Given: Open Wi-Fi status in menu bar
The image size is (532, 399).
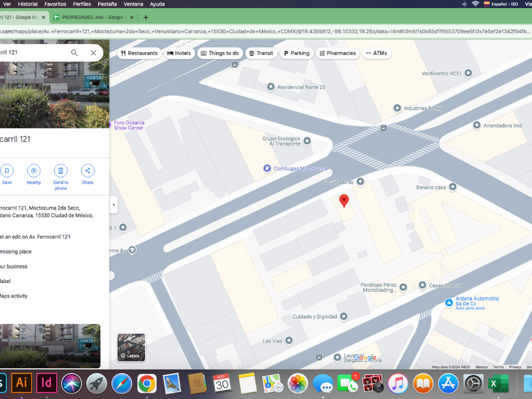Looking at the screenshot, I should click(x=476, y=4).
